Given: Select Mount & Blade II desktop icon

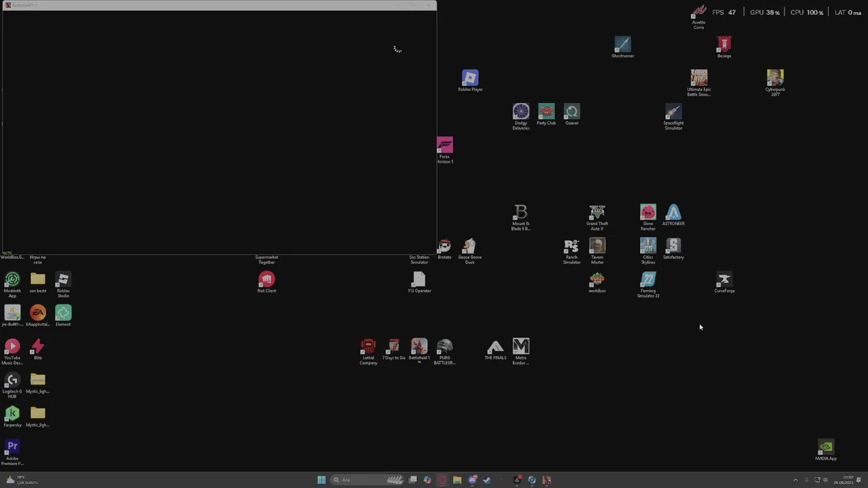Looking at the screenshot, I should tap(521, 218).
